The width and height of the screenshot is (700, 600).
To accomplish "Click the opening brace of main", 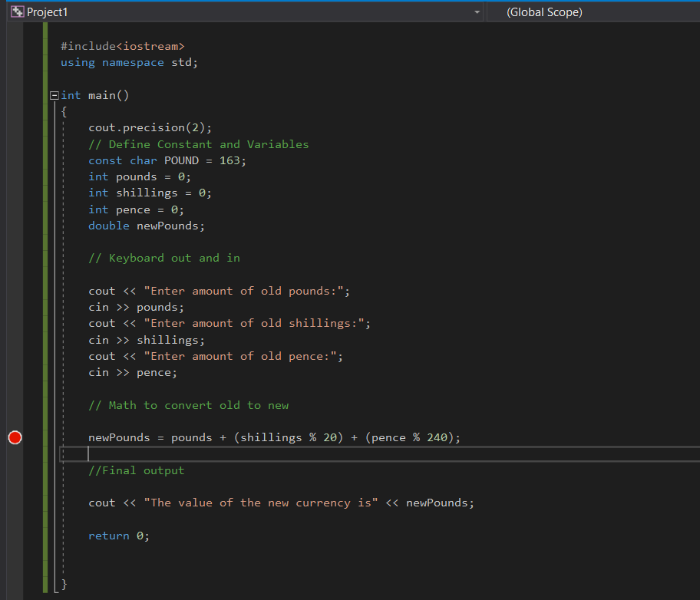I will coord(64,110).
